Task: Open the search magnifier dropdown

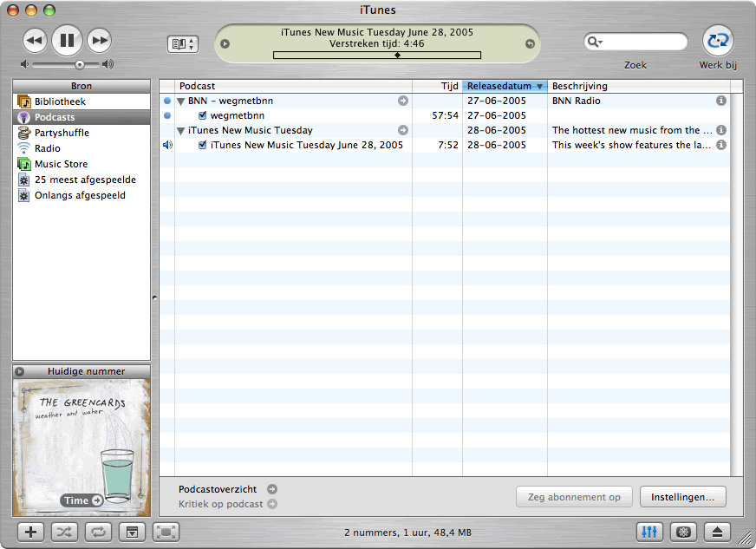Action: pos(595,42)
